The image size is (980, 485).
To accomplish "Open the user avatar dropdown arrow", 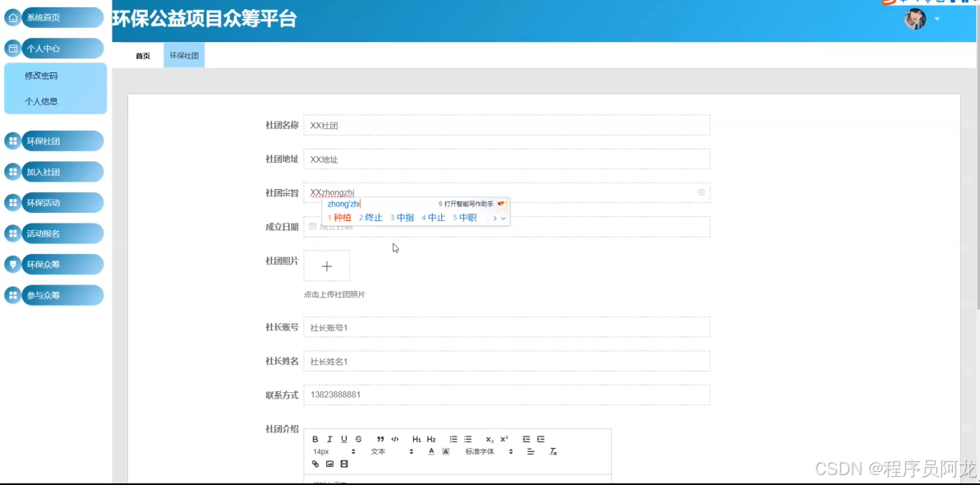I will click(x=937, y=19).
